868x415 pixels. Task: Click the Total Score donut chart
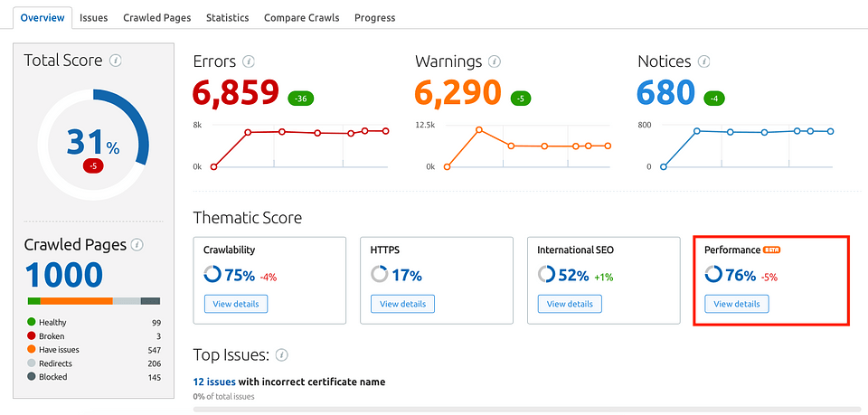click(x=93, y=145)
